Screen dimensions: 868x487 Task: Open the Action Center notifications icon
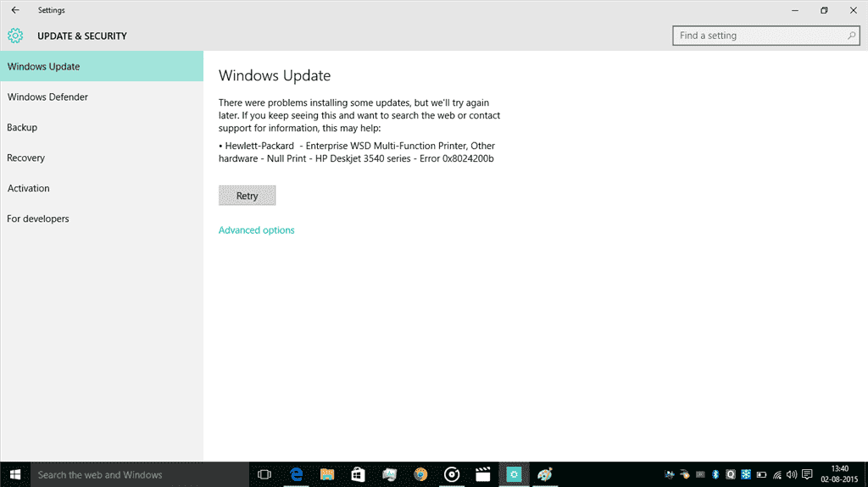(807, 475)
